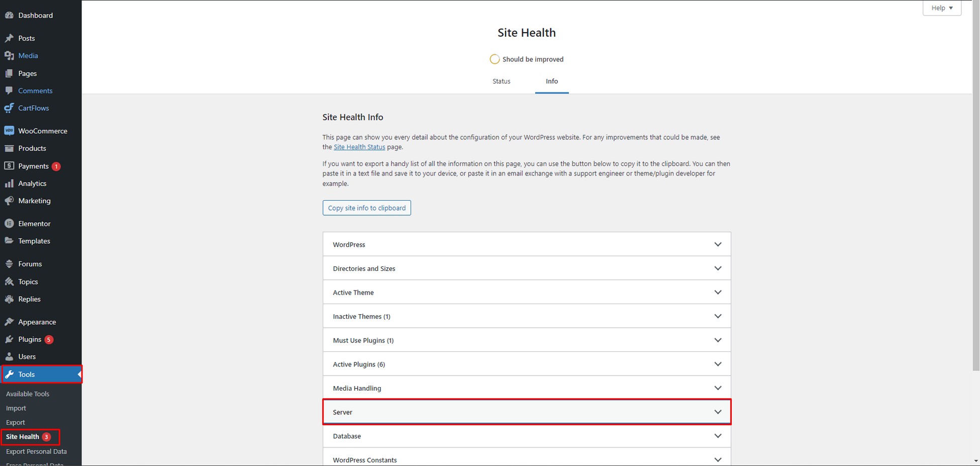The height and width of the screenshot is (466, 980).
Task: Expand the WordPress Constants chevron
Action: pyautogui.click(x=718, y=459)
